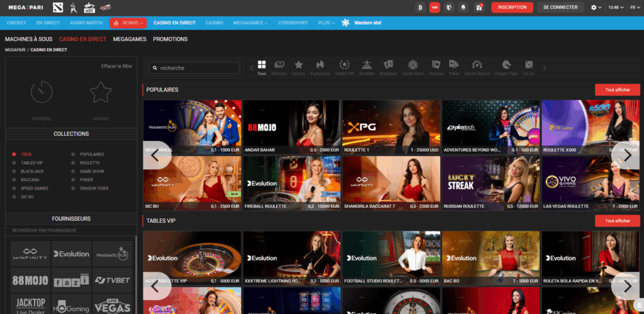Open the Dota 2 esports icon in header

click(58, 8)
